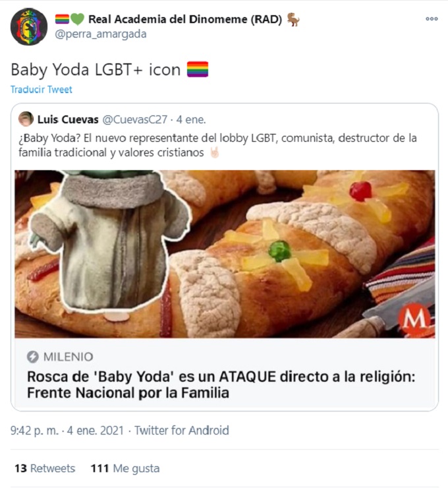This screenshot has height=488, width=448.
Task: Open the rosca Baby Yoda article image
Action: [225, 254]
